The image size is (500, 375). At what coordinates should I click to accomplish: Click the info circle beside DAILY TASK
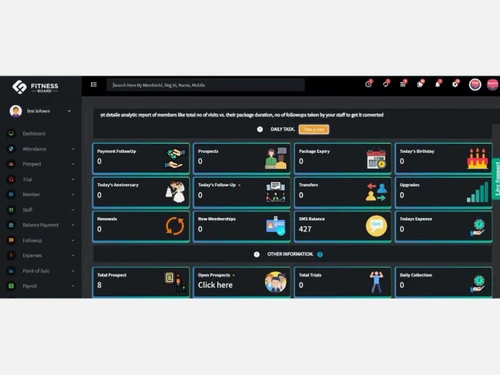260,129
